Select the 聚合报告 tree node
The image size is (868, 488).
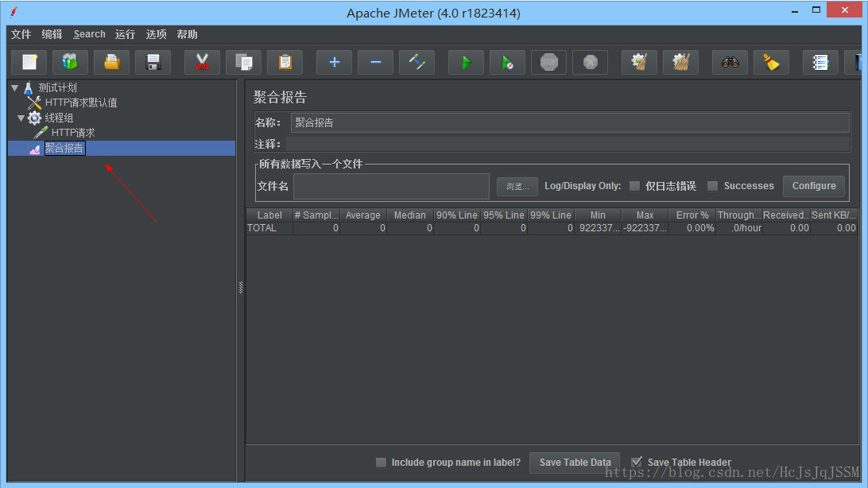(64, 149)
